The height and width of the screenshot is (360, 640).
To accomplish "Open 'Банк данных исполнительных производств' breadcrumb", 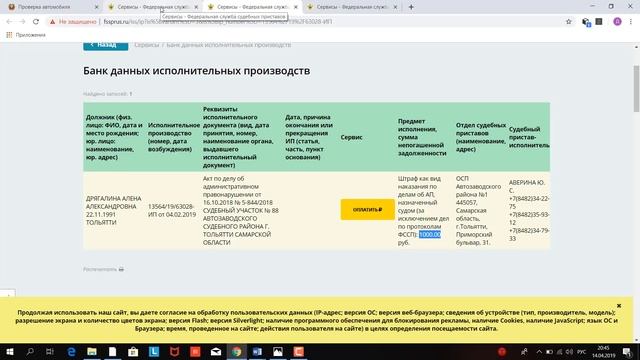I will tap(229, 45).
